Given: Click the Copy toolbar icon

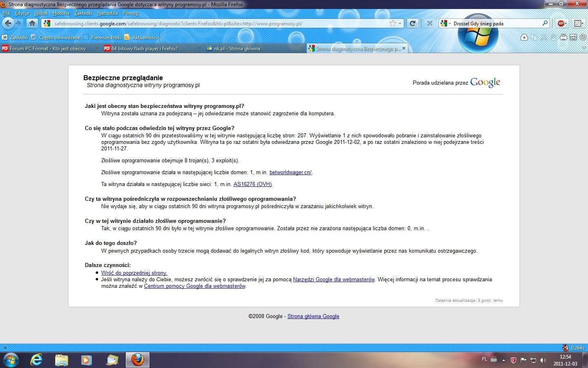Looking at the screenshot, I should click(534, 37).
